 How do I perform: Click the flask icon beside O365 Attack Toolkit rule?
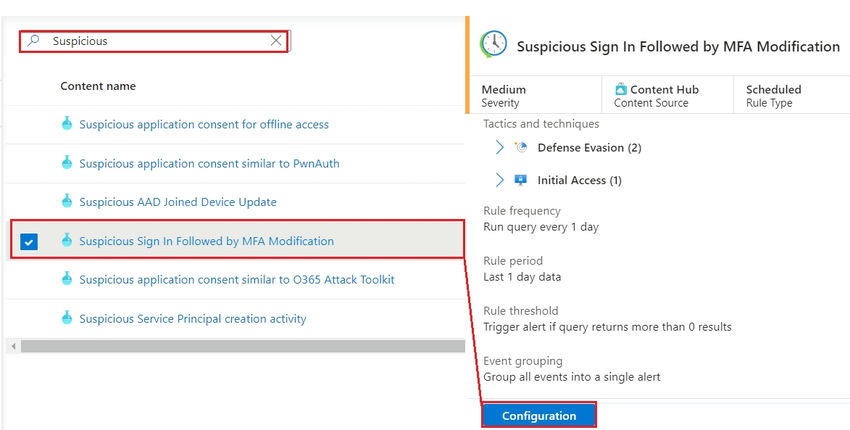(67, 279)
